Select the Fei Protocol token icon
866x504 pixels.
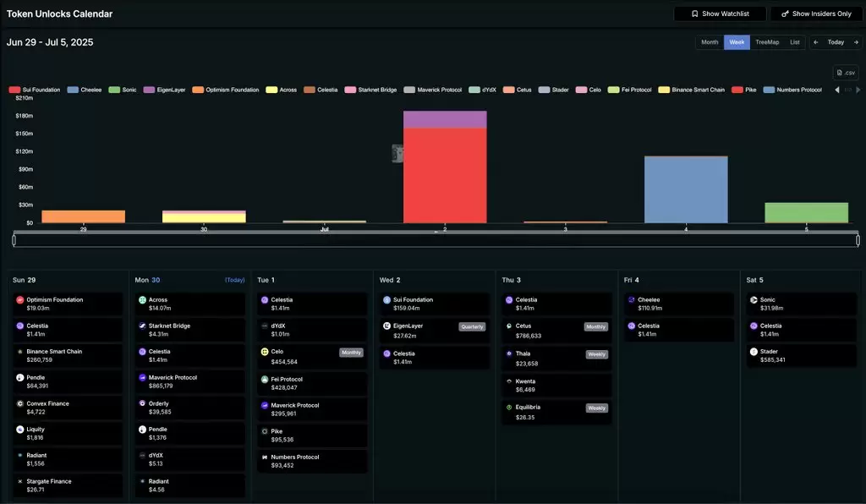[x=265, y=379]
